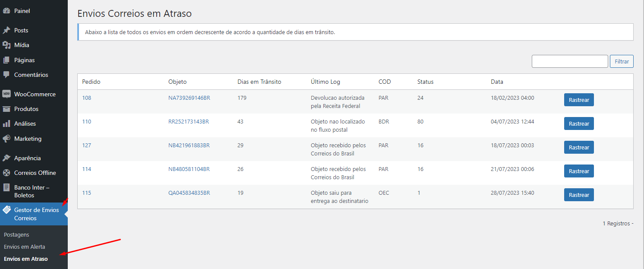Open the Postagens submenu
Image resolution: width=644 pixels, height=269 pixels.
pyautogui.click(x=16, y=234)
